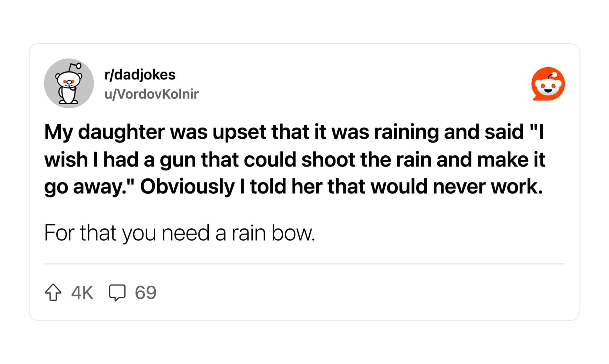Open the u/VordovKolnir profile link
This screenshot has height=364, width=609.
click(x=151, y=94)
